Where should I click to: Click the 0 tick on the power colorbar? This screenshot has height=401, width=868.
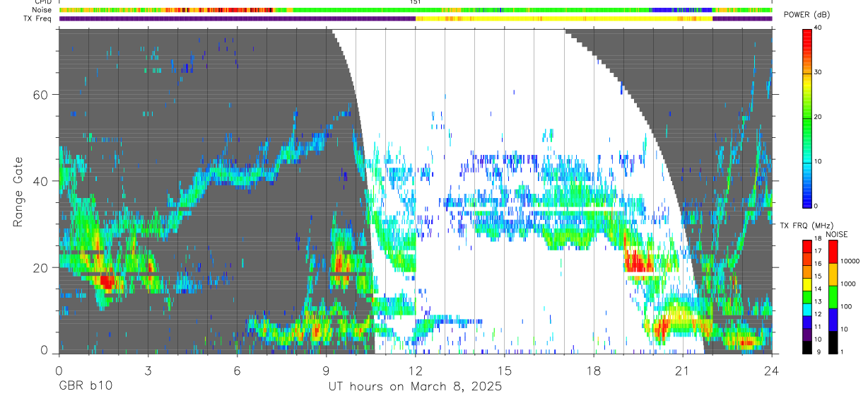point(816,206)
